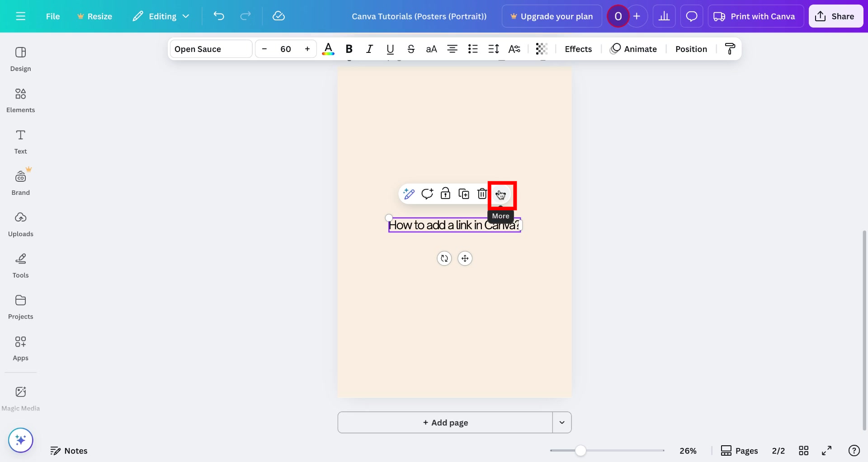
Task: Open the text color picker
Action: (329, 49)
